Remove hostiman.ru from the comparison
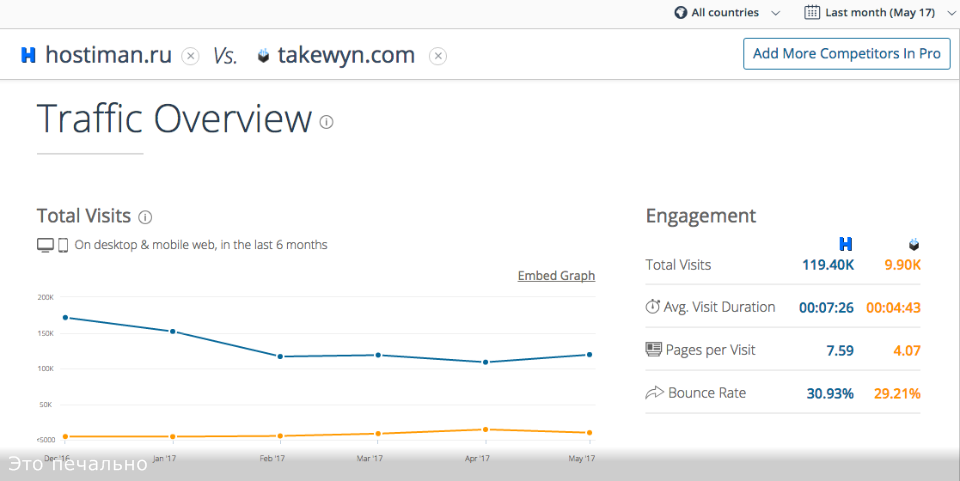The image size is (960, 481). pos(190,56)
